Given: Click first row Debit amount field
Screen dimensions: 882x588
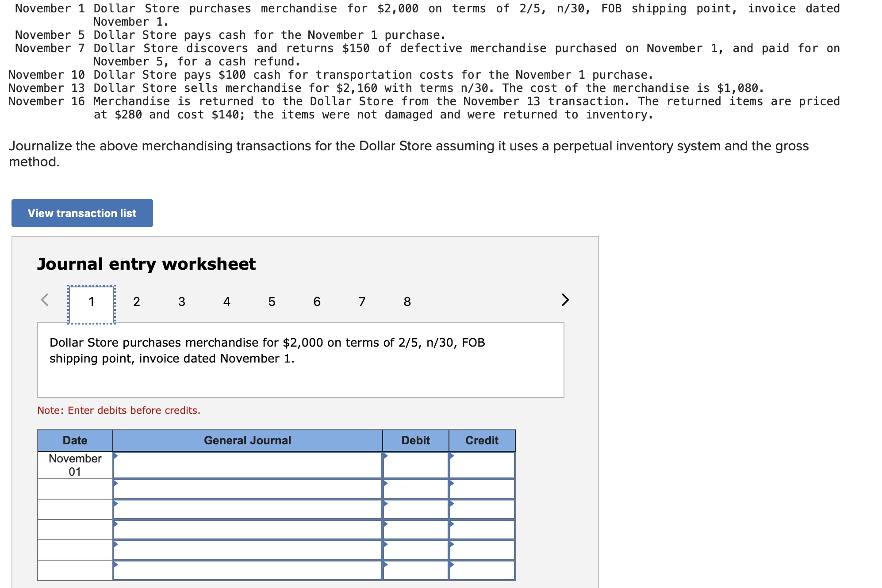Looking at the screenshot, I should [416, 465].
